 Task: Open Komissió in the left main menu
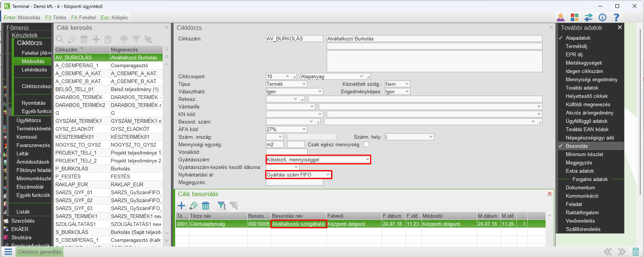pyautogui.click(x=26, y=137)
